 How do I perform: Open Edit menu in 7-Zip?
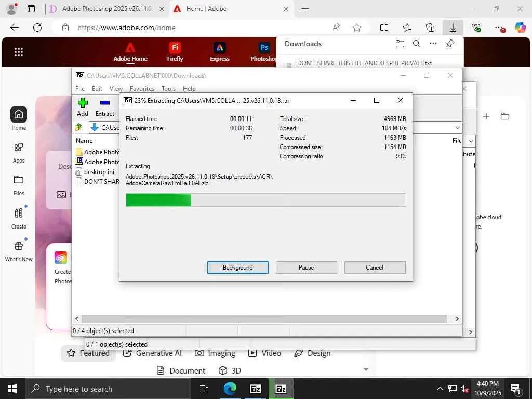point(97,88)
